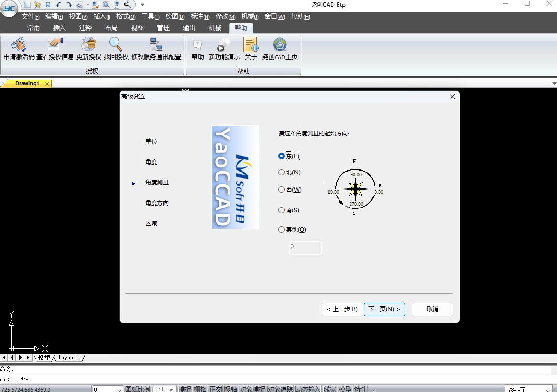Close the Drawing1 document tab

coord(47,84)
